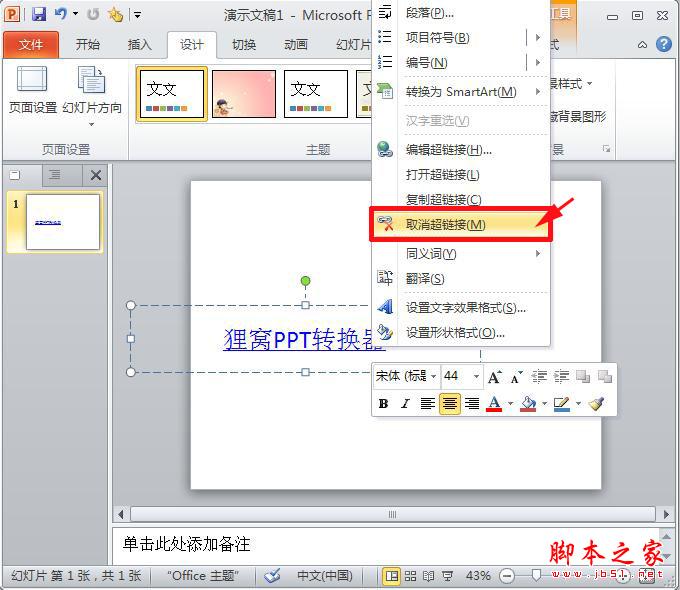Select 设置形状格式(O) menu entry
This screenshot has width=680, height=590.
pos(461,333)
